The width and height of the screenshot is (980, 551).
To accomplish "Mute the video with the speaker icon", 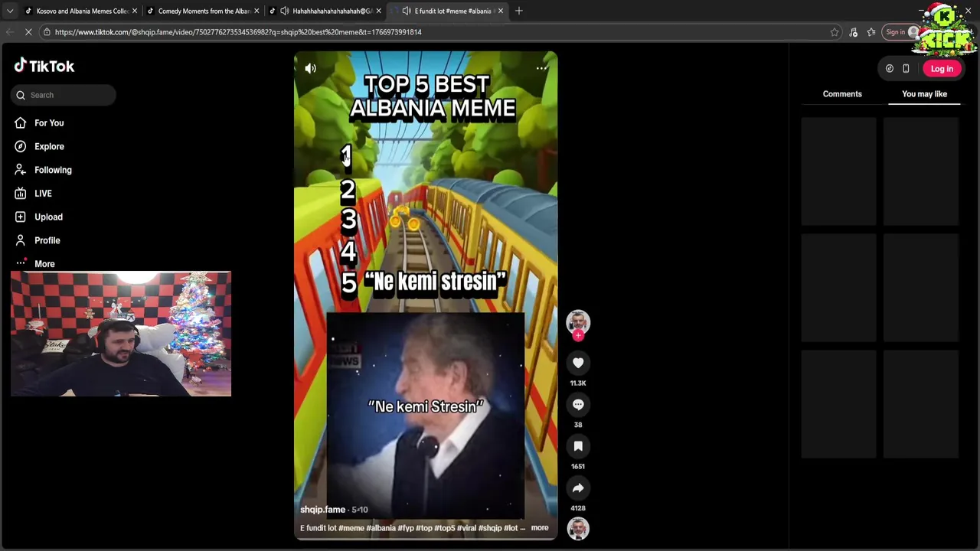I will pos(311,69).
